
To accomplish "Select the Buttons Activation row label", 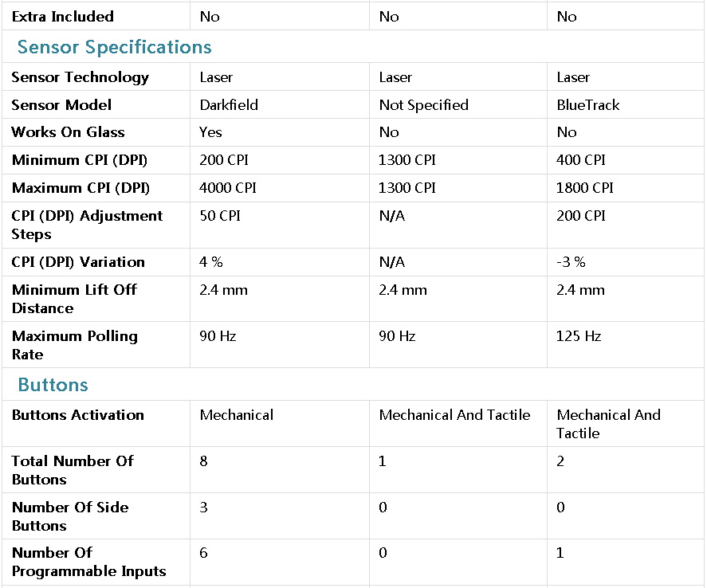I will tap(78, 415).
